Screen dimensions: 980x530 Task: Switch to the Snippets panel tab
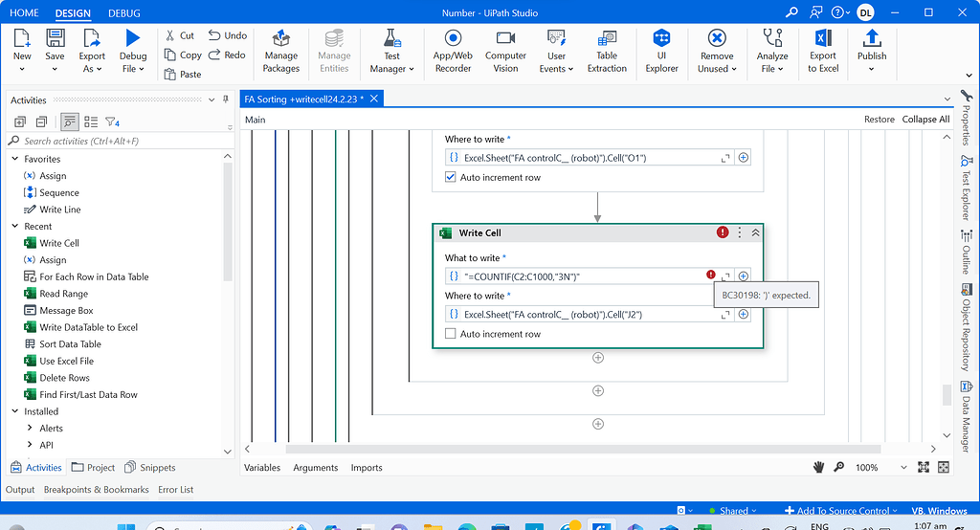[150, 468]
